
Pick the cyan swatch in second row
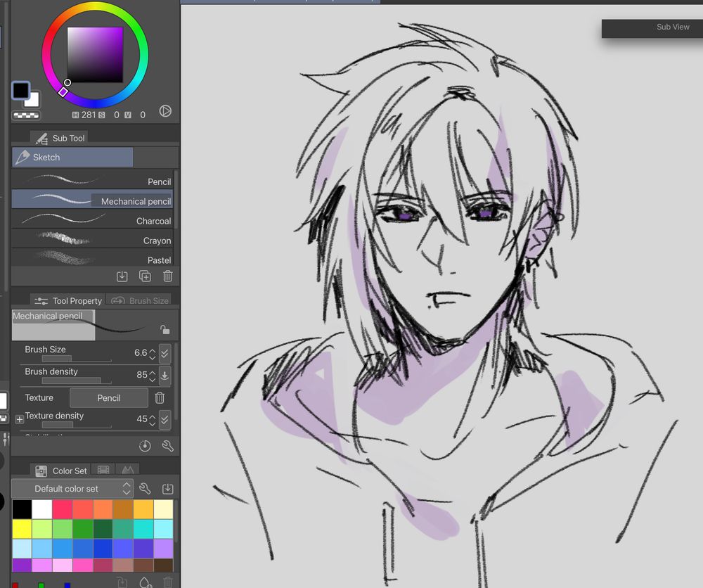click(143, 529)
